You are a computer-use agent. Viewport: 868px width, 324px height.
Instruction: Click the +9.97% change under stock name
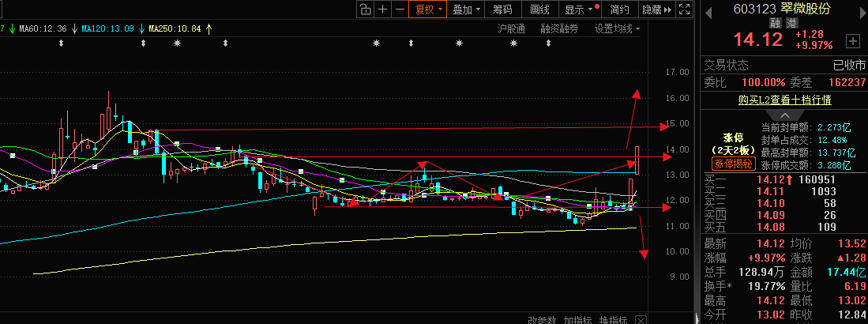pos(814,45)
